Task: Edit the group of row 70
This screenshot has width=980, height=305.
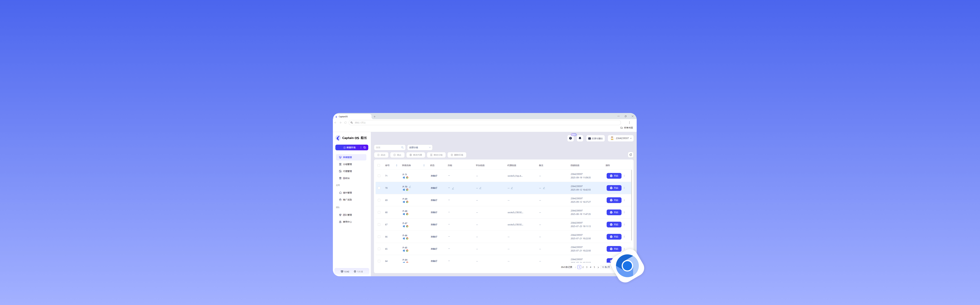Action: [453, 188]
